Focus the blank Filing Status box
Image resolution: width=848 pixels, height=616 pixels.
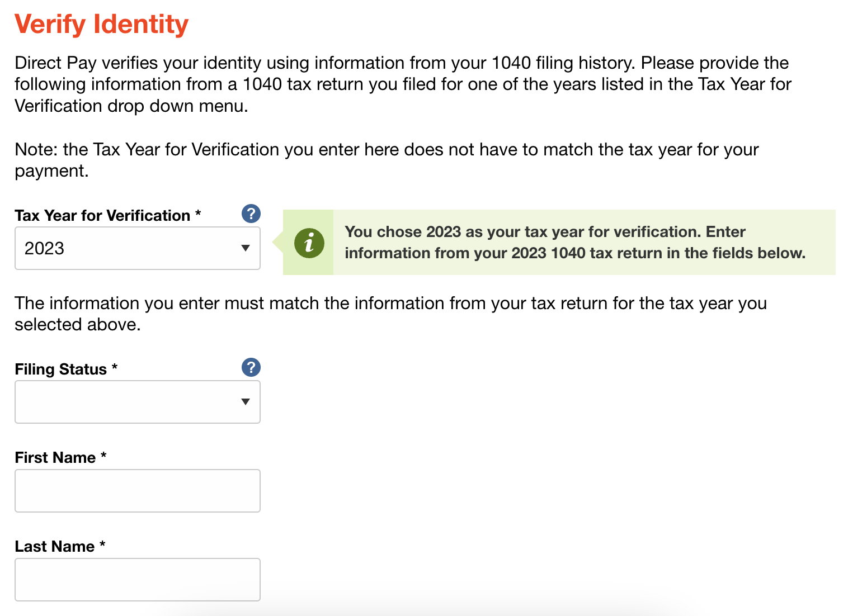137,401
